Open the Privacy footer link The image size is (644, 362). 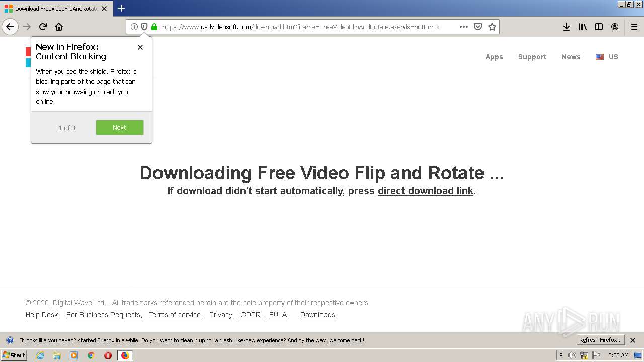[221, 315]
